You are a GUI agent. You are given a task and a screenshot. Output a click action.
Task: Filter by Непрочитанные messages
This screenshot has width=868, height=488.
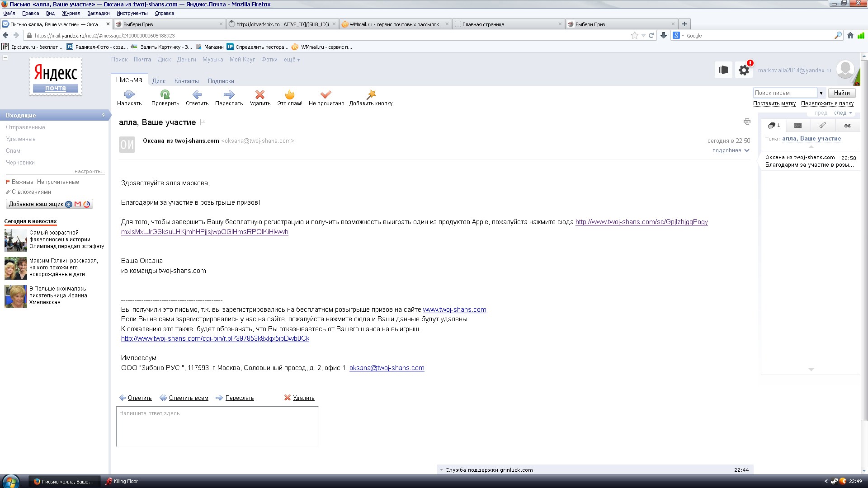point(58,182)
